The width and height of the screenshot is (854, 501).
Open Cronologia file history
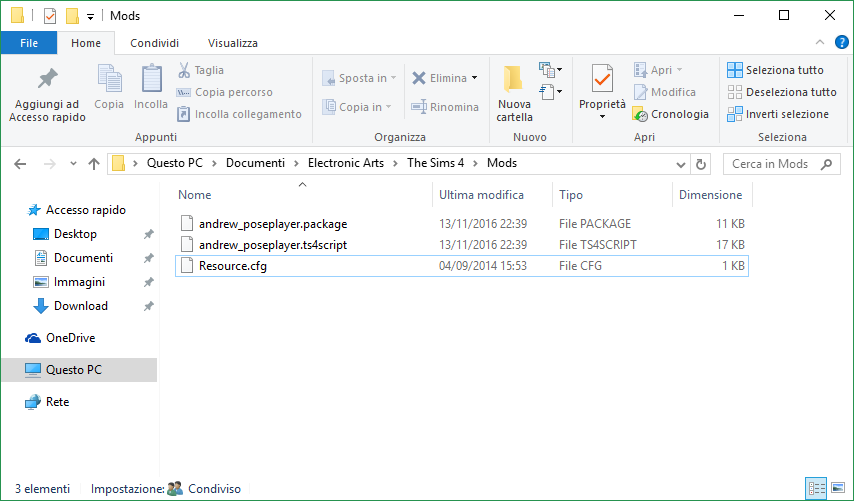tap(670, 114)
